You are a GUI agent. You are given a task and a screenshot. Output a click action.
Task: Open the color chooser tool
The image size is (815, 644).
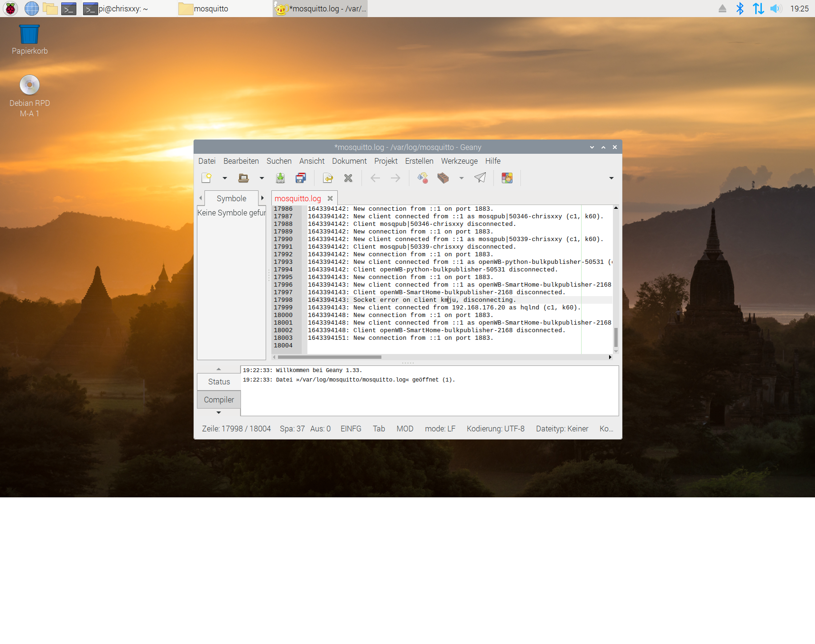click(507, 178)
